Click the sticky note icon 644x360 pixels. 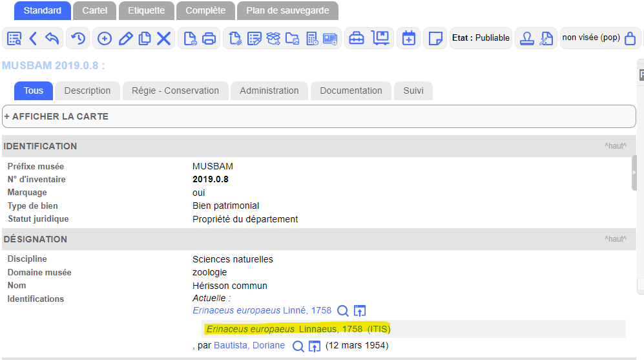tap(435, 39)
